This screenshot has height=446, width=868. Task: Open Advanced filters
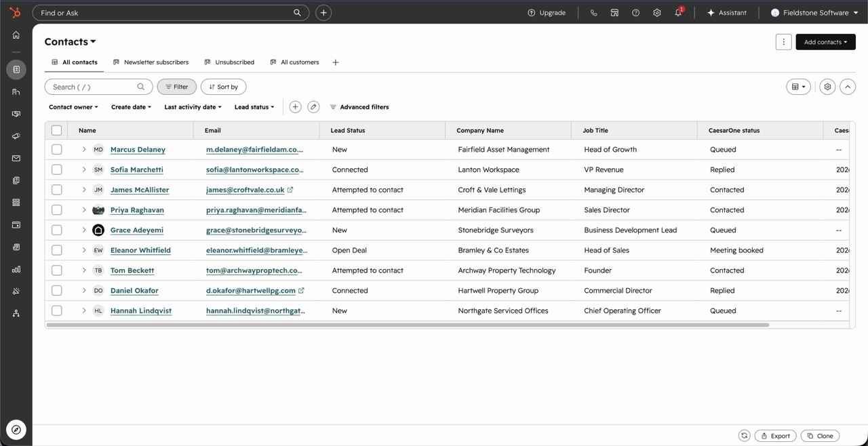[359, 107]
